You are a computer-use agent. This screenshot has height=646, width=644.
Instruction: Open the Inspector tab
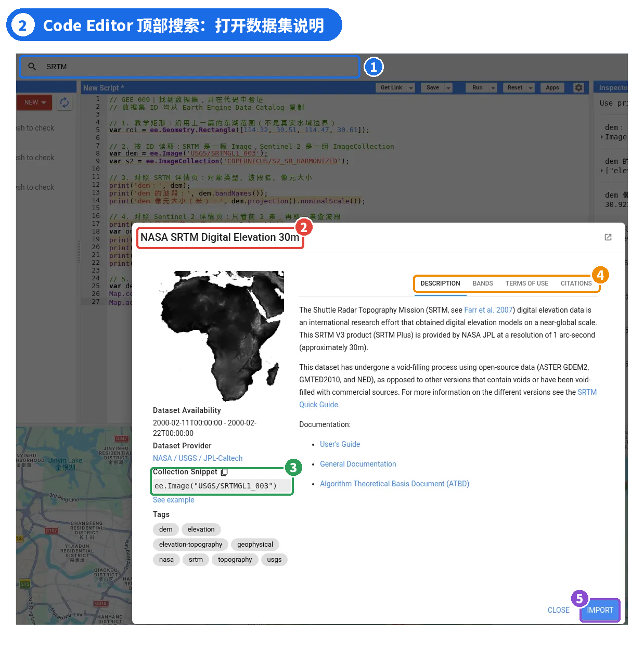[613, 88]
